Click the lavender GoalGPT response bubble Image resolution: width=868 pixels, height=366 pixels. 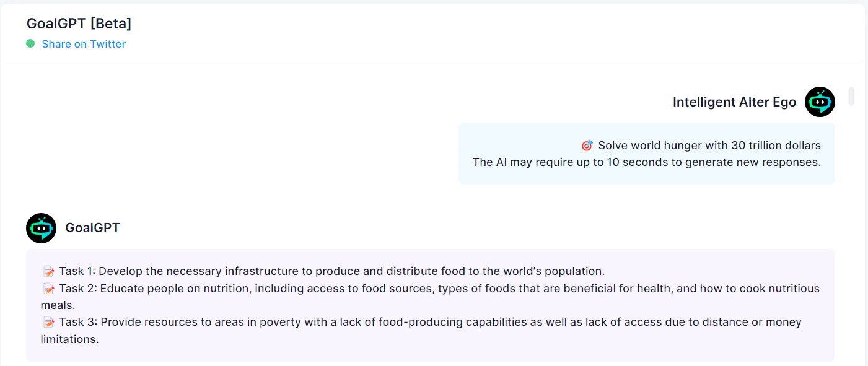431,305
